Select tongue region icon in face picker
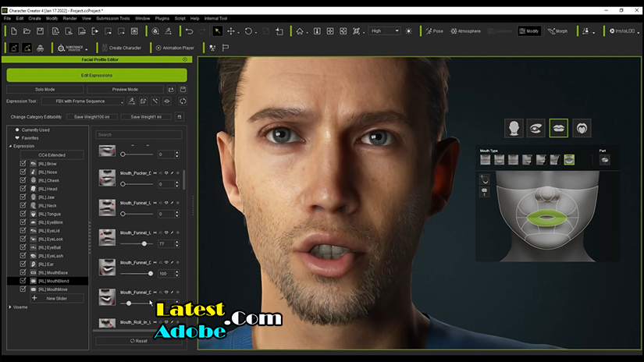This screenshot has width=644, height=362. (582, 128)
